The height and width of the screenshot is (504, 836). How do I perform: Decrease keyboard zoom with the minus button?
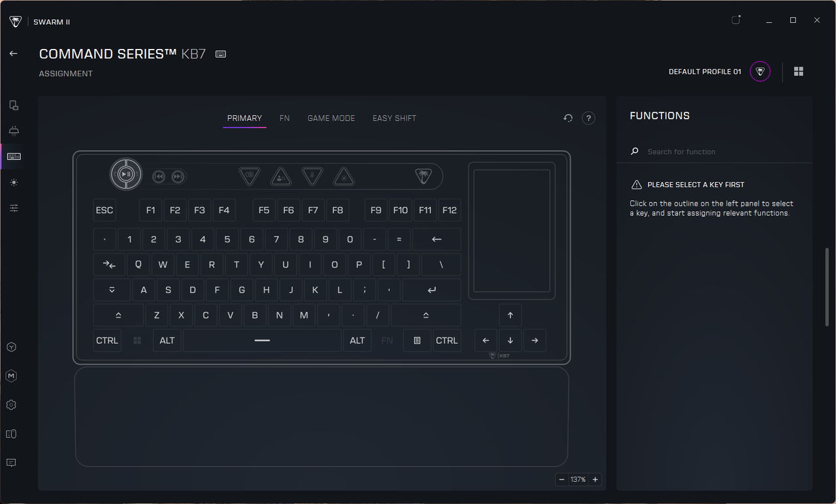[x=562, y=480]
